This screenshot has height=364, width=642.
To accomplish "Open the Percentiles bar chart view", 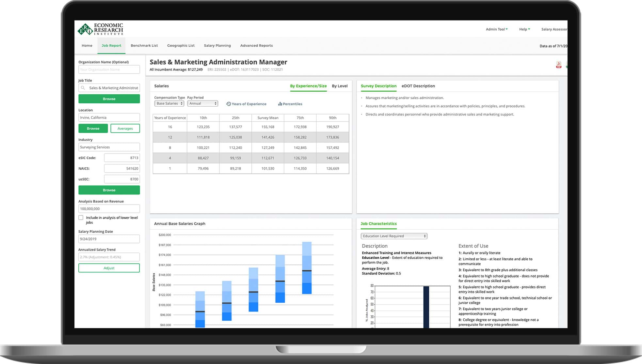I will click(x=280, y=104).
